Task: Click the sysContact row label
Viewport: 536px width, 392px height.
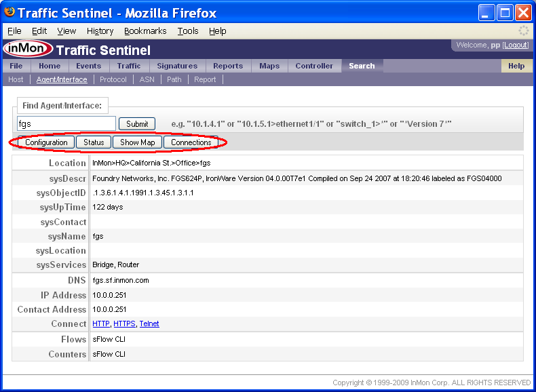Action: (63, 222)
